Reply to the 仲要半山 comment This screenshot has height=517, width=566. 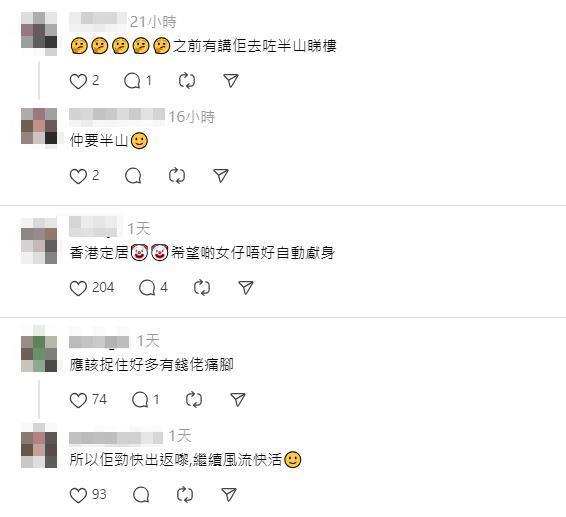[x=133, y=176]
